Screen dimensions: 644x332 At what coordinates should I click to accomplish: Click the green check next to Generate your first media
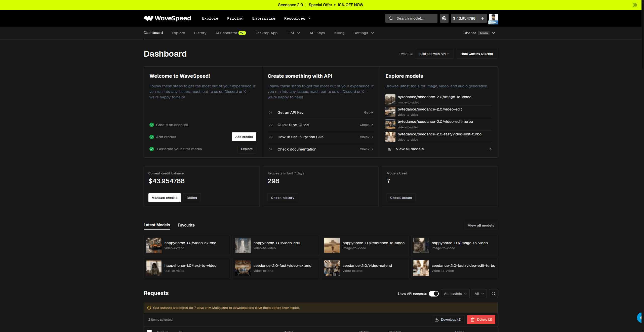[x=152, y=149]
